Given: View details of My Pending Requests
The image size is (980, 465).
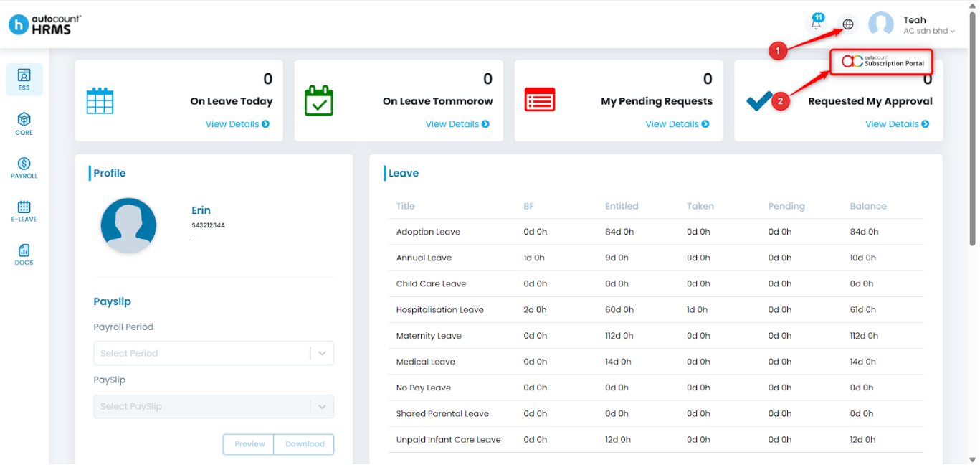Looking at the screenshot, I should pyautogui.click(x=677, y=124).
